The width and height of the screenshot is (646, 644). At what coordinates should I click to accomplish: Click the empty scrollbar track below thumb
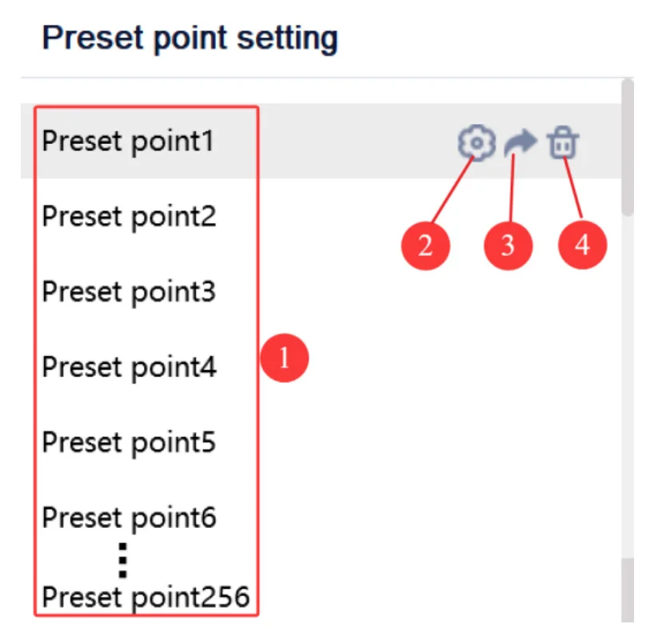628,384
